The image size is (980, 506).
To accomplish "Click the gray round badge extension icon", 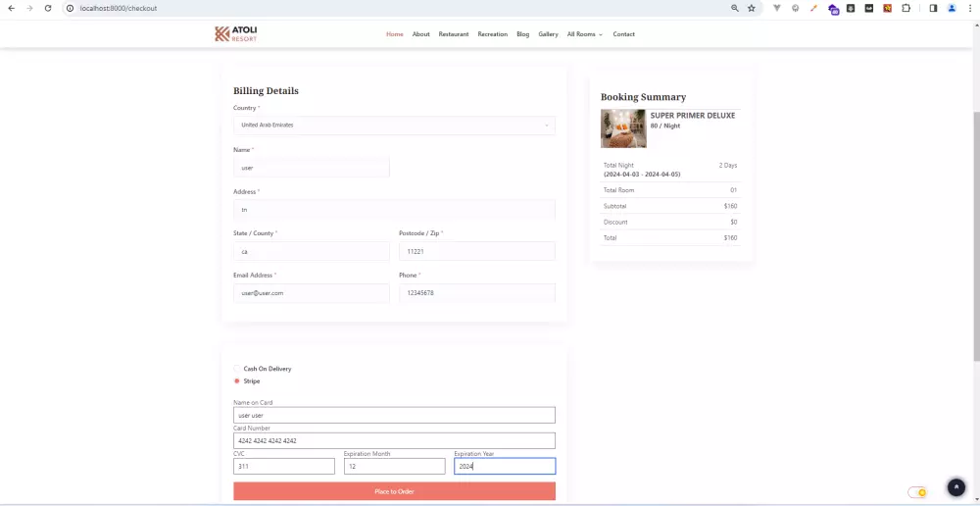I will 795,8.
